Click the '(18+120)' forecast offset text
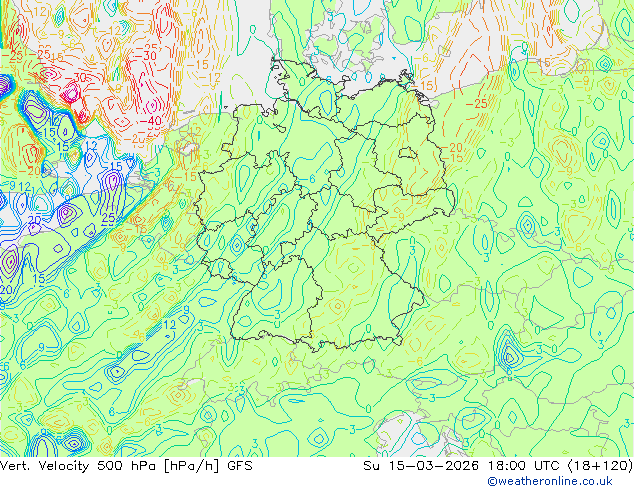The width and height of the screenshot is (634, 490). [x=600, y=466]
